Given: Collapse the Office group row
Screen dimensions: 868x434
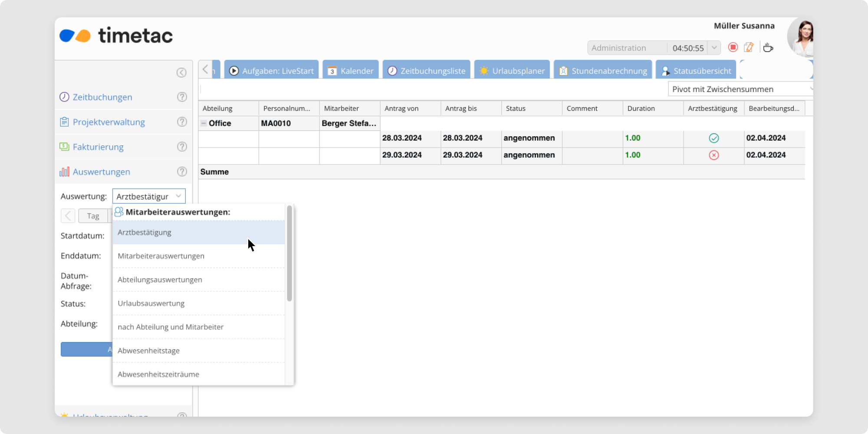Looking at the screenshot, I should point(204,123).
